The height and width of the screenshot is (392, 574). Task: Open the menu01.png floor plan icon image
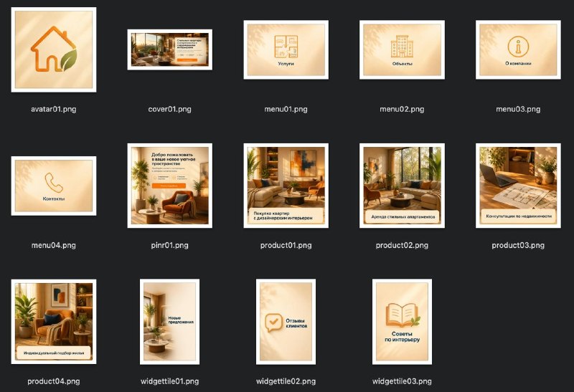pyautogui.click(x=286, y=49)
